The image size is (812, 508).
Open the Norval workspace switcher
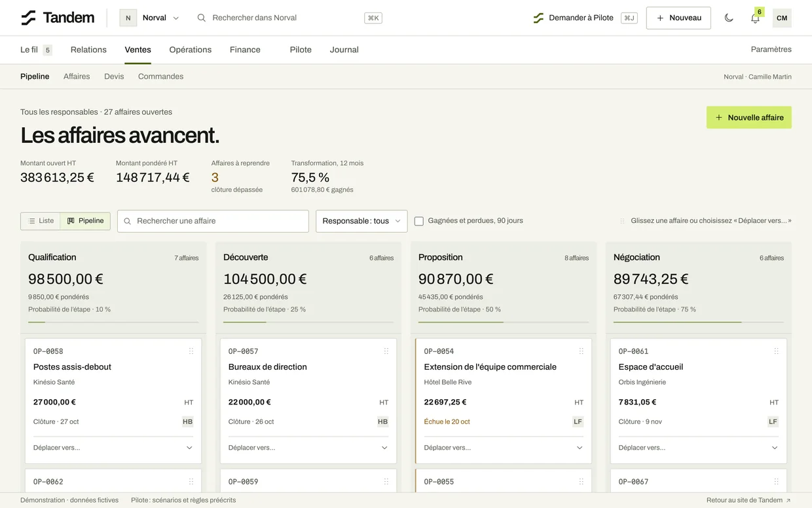[150, 18]
